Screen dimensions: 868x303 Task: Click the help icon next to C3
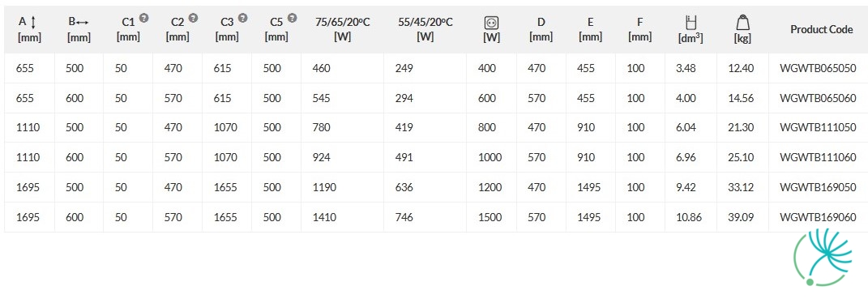[x=242, y=18]
